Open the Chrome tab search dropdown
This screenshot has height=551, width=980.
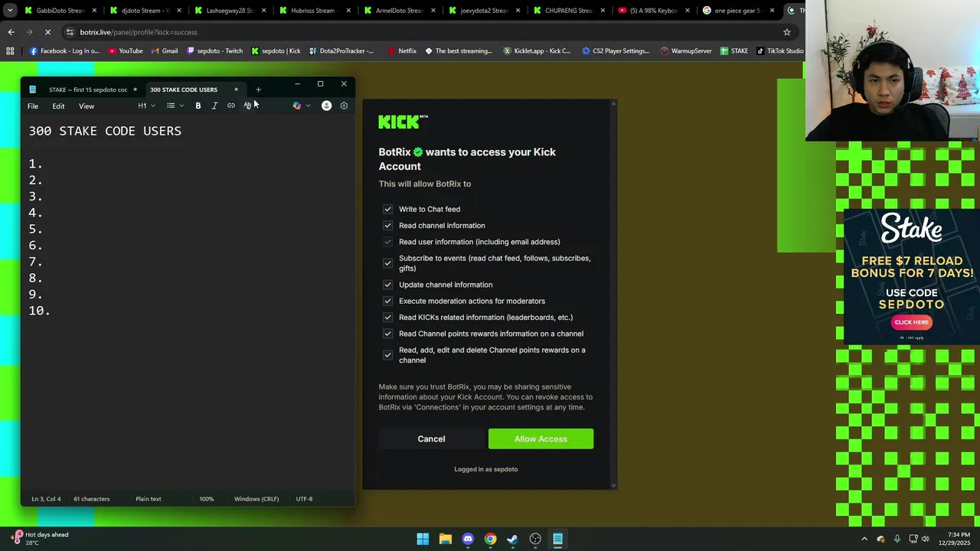[x=10, y=11]
